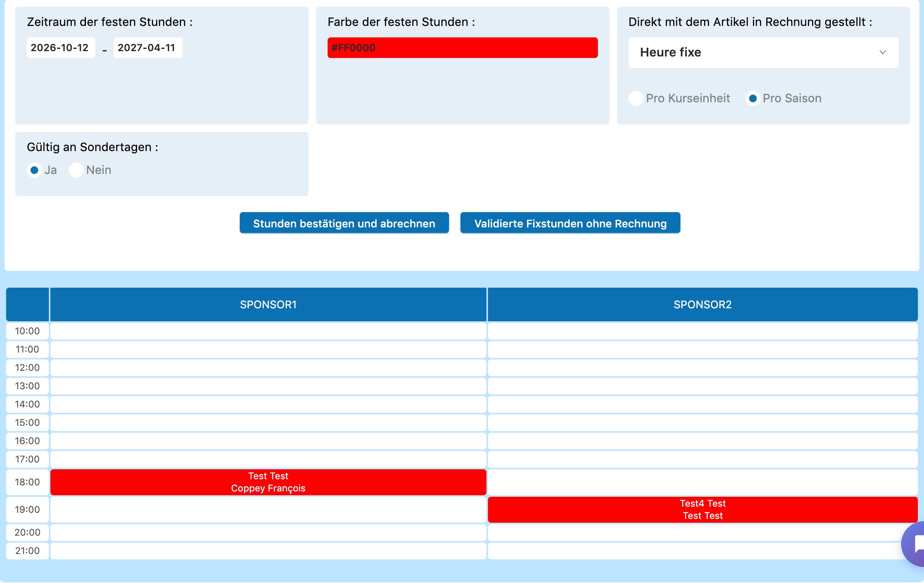The image size is (924, 583).
Task: Select the Pro Kurseinheit radio button
Action: (636, 98)
